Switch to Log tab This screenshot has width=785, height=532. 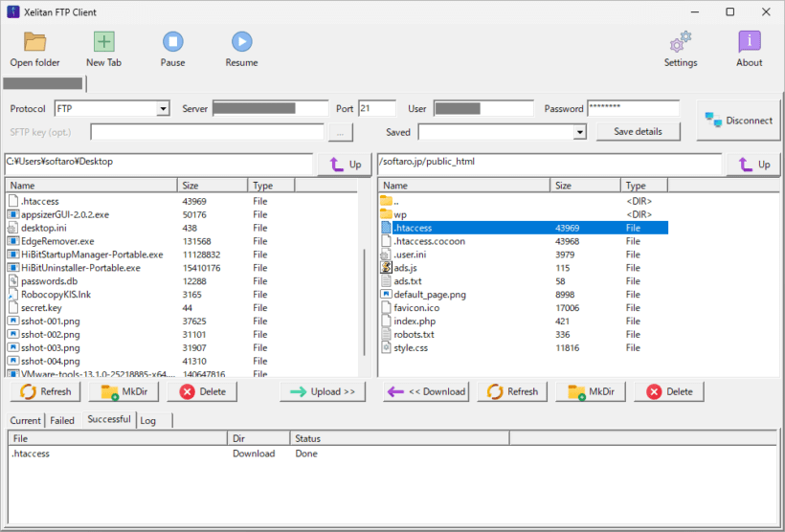pyautogui.click(x=154, y=420)
